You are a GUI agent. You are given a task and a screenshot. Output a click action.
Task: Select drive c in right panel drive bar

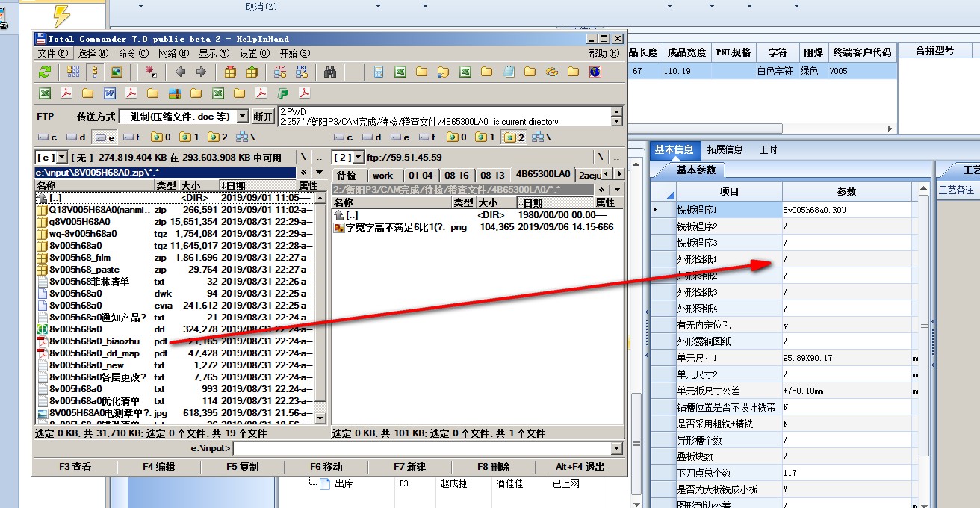(x=343, y=137)
